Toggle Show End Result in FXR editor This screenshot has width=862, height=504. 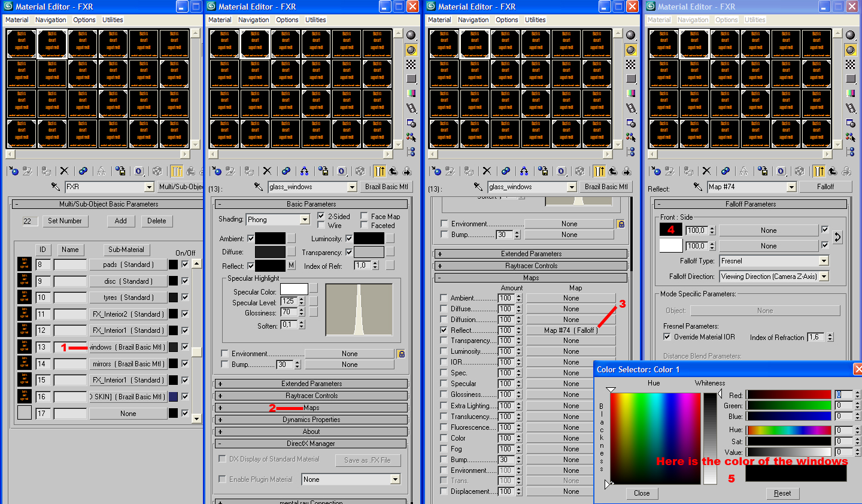pyautogui.click(x=177, y=171)
